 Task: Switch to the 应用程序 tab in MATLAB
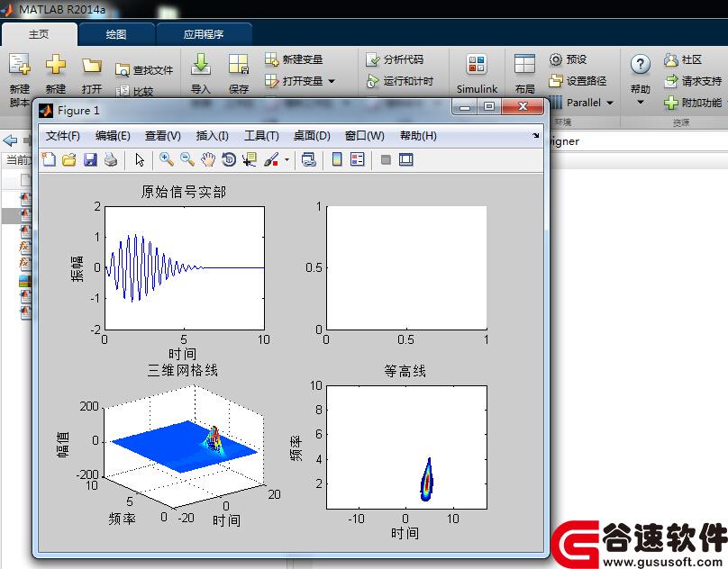coord(204,34)
